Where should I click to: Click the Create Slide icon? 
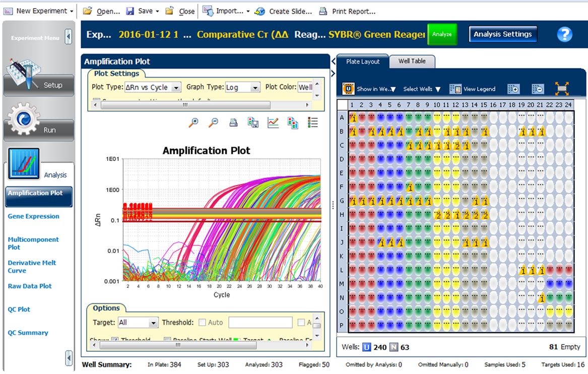[259, 11]
